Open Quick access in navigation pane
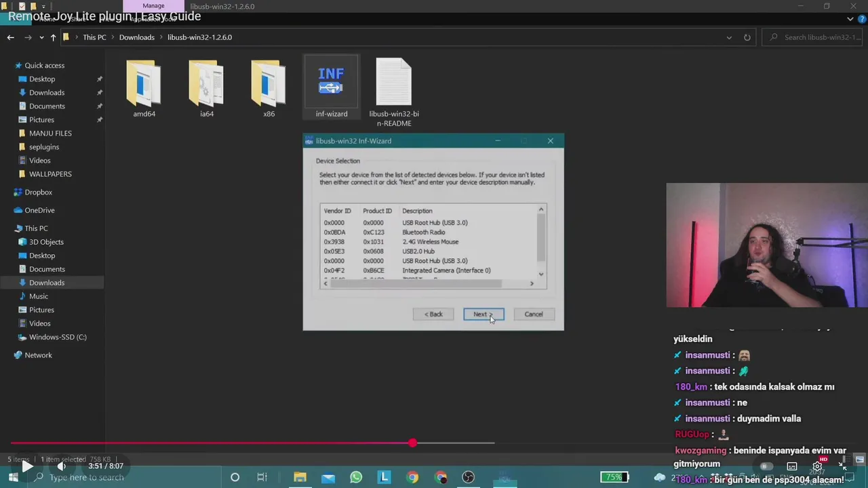 coord(45,66)
